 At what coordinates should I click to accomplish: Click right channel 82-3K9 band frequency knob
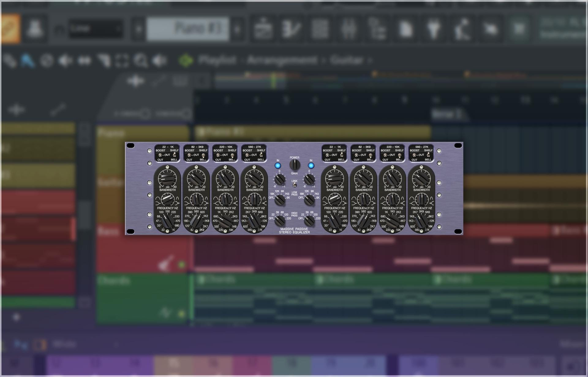364,221
